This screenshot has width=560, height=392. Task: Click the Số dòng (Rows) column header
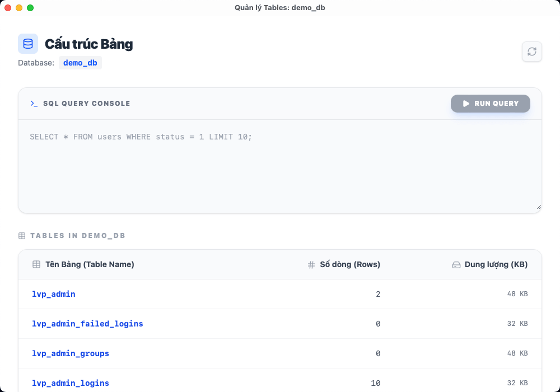point(350,264)
